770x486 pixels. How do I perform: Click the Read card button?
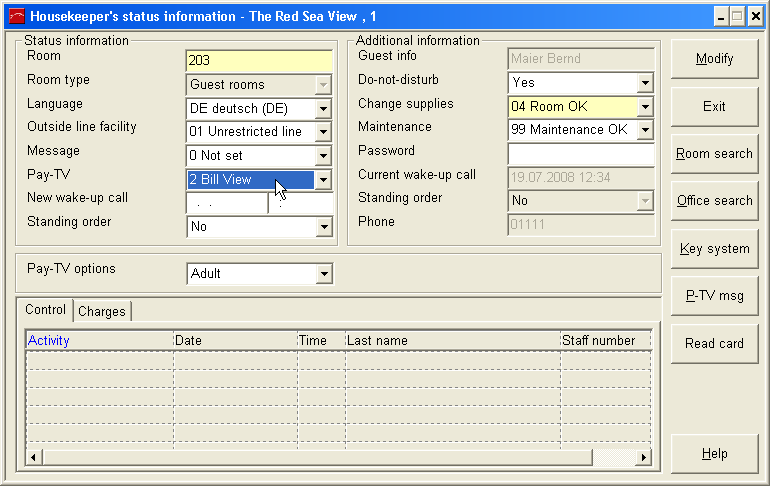click(x=714, y=344)
